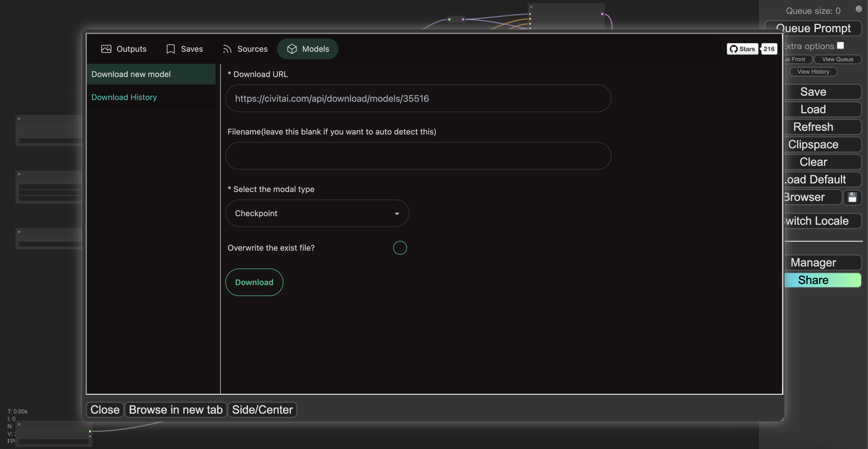Screen dimensions: 868x449
Task: Click the Outputs image icon
Action: (106, 49)
